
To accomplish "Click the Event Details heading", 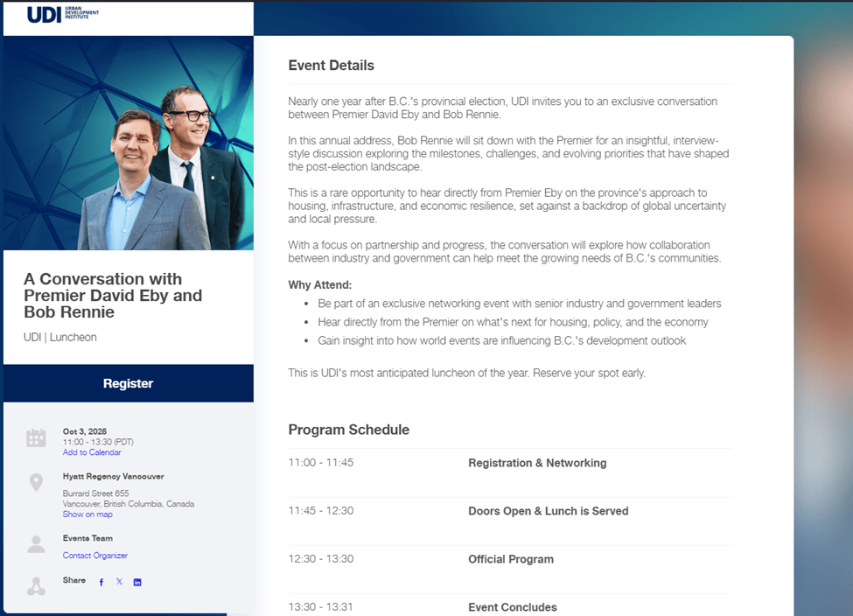I will point(331,66).
